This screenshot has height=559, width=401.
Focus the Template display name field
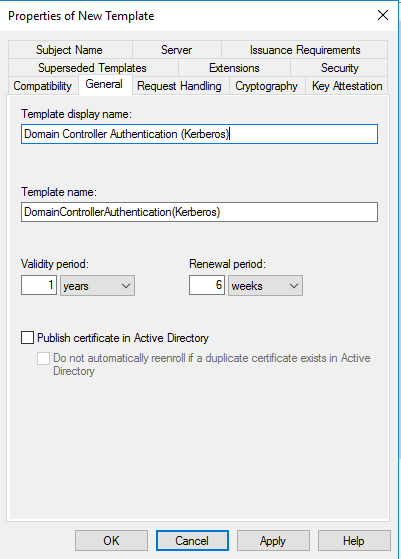[x=199, y=134]
